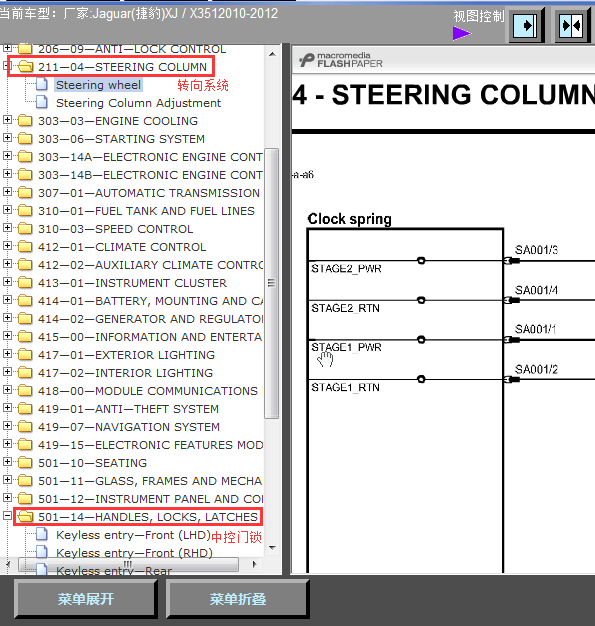Collapse the 501—14—HANDLES, LOCKS, LATCHES node
Screen dimensions: 595x626
coord(7,515)
